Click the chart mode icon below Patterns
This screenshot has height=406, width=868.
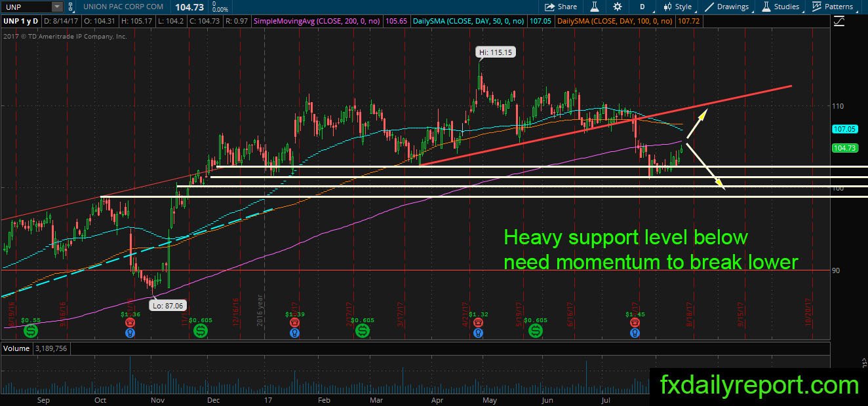click(840, 22)
